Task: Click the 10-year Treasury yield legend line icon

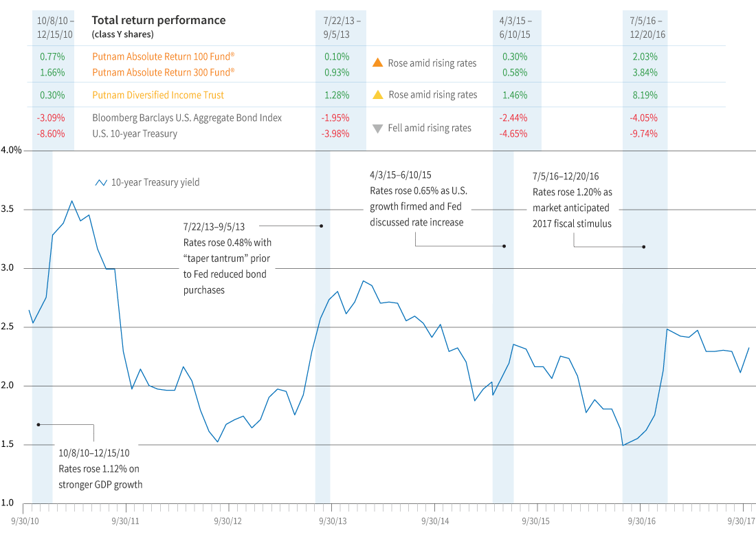Action: coord(101,183)
